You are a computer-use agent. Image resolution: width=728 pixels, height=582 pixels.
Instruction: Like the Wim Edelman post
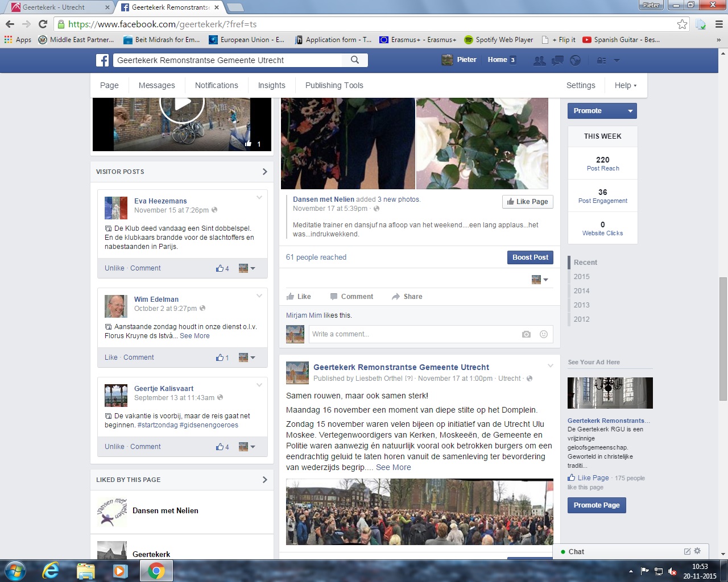pos(111,357)
